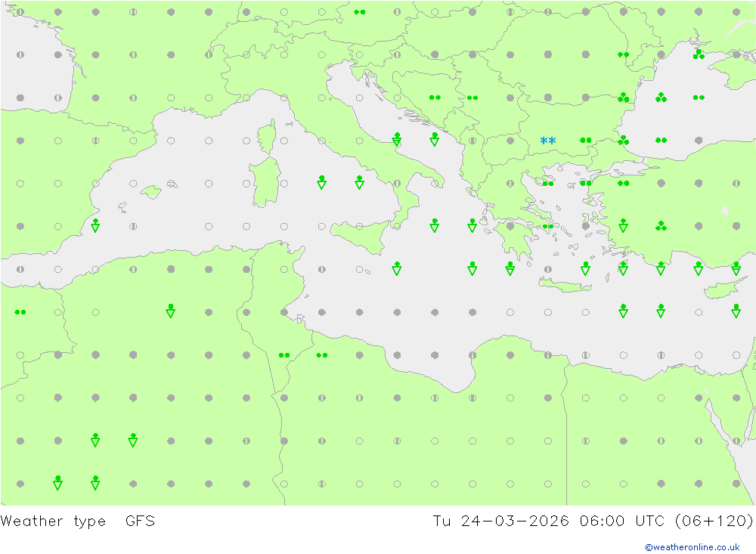Screen dimensions: 756x554
Task: Click the two-dot rain symbol near Austria at the map's top edge
Action: pyautogui.click(x=359, y=12)
